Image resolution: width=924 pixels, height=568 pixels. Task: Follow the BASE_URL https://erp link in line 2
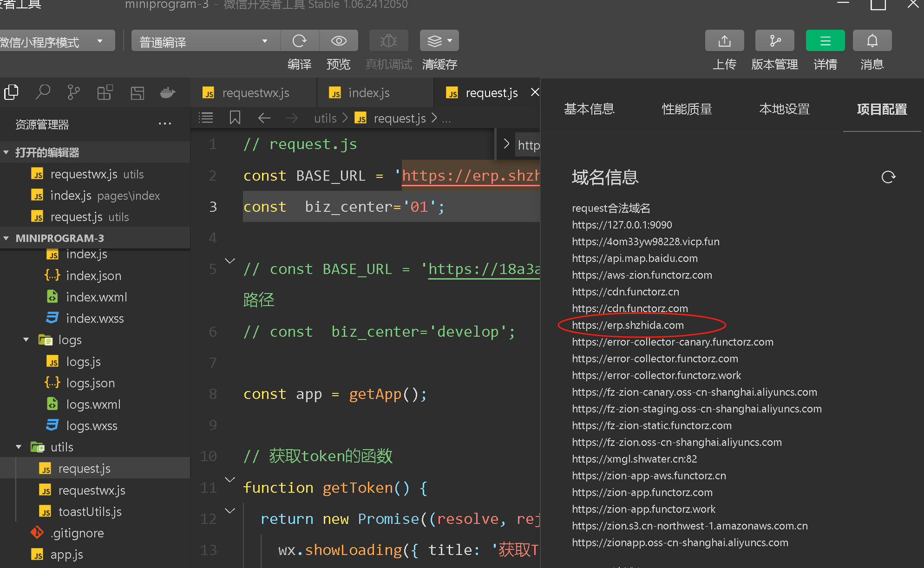[471, 176]
